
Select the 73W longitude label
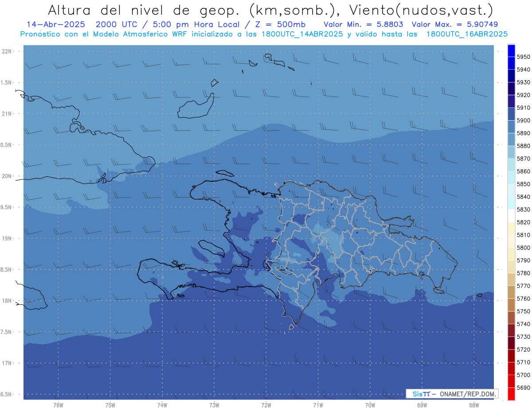tap(214, 405)
